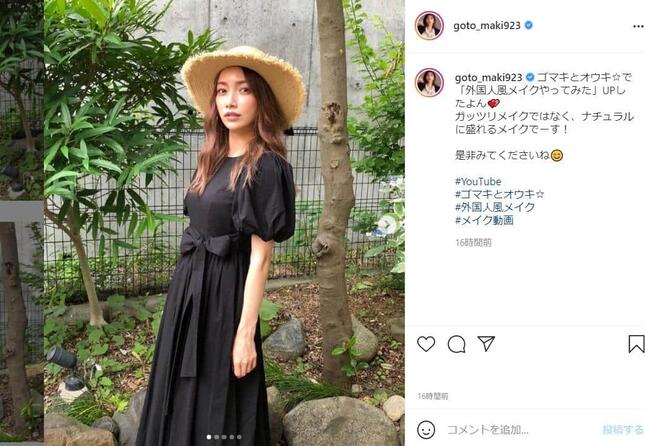Screen dimensions: 645x446
Task: Click the avatar beside the caption
Action: pyautogui.click(x=429, y=83)
